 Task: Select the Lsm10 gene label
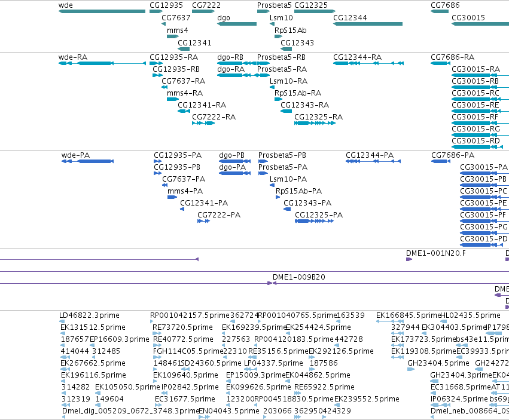click(281, 17)
